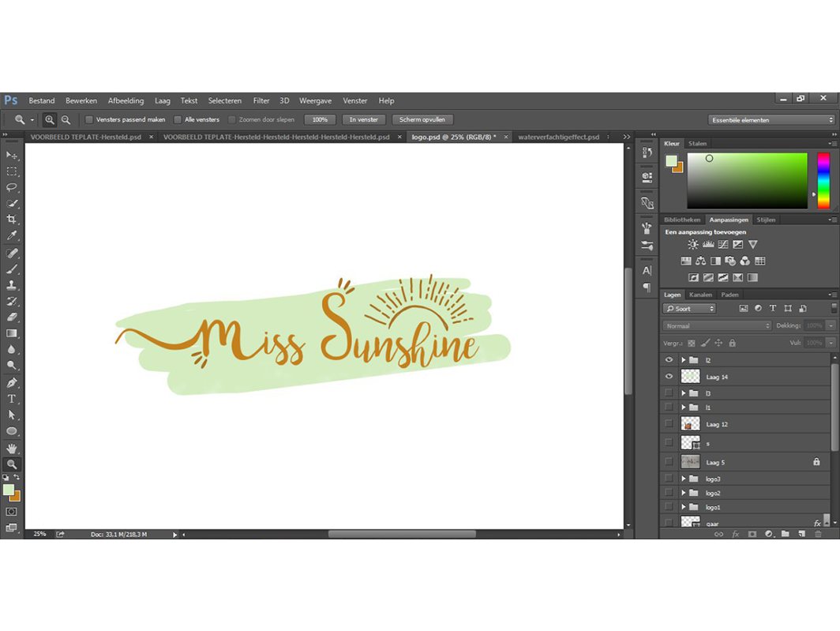The image size is (840, 631).
Task: Expand the l1 layer group
Action: click(684, 407)
